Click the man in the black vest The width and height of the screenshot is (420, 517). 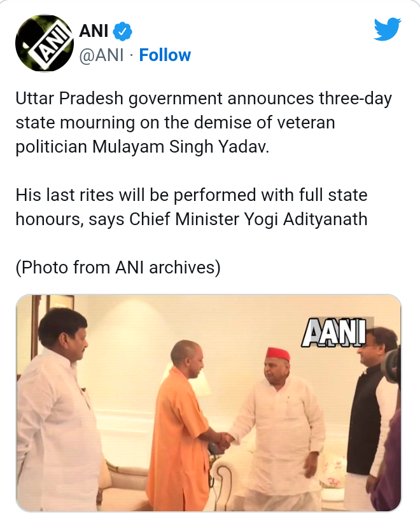[x=370, y=418]
